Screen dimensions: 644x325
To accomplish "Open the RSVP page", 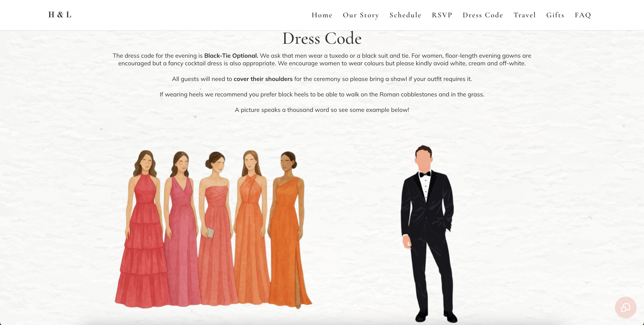I will point(442,15).
